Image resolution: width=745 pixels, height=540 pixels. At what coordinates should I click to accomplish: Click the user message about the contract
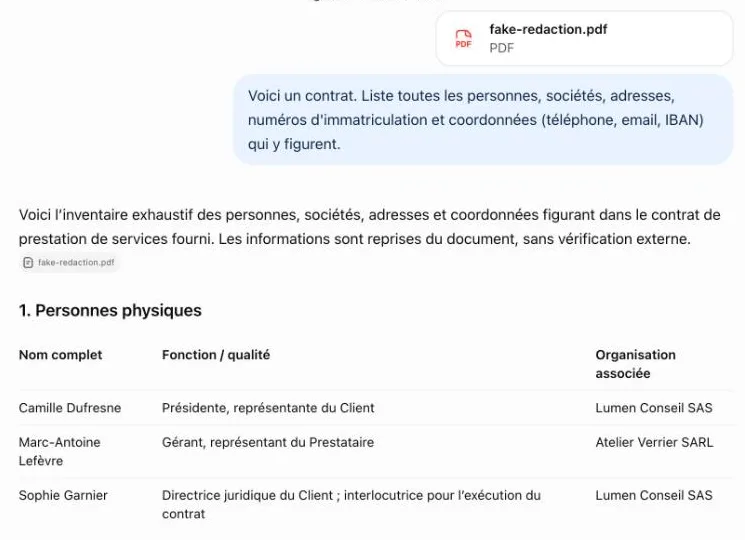(483, 120)
